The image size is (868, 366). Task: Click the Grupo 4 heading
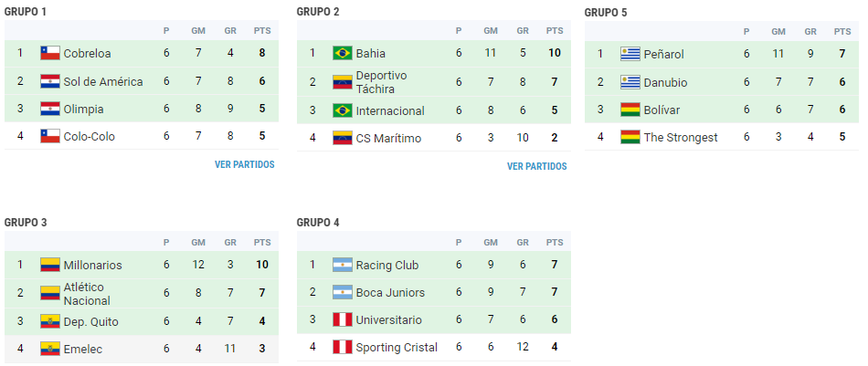[318, 223]
